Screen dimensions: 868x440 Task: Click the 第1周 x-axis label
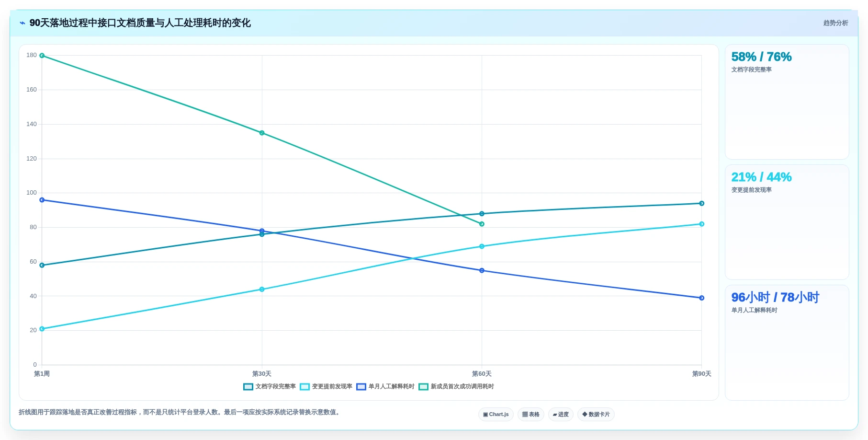[x=42, y=374]
